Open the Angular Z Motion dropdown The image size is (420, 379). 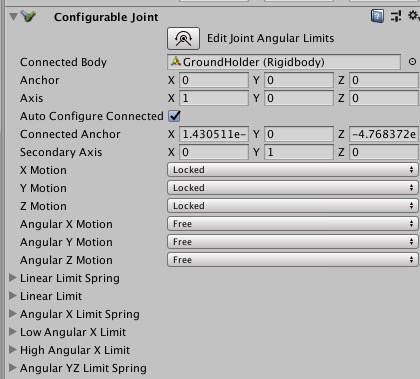(x=292, y=260)
